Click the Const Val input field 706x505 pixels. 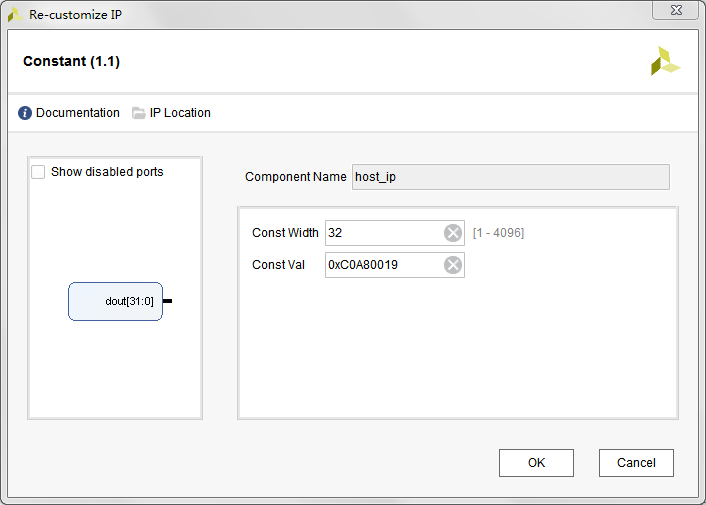tap(383, 265)
